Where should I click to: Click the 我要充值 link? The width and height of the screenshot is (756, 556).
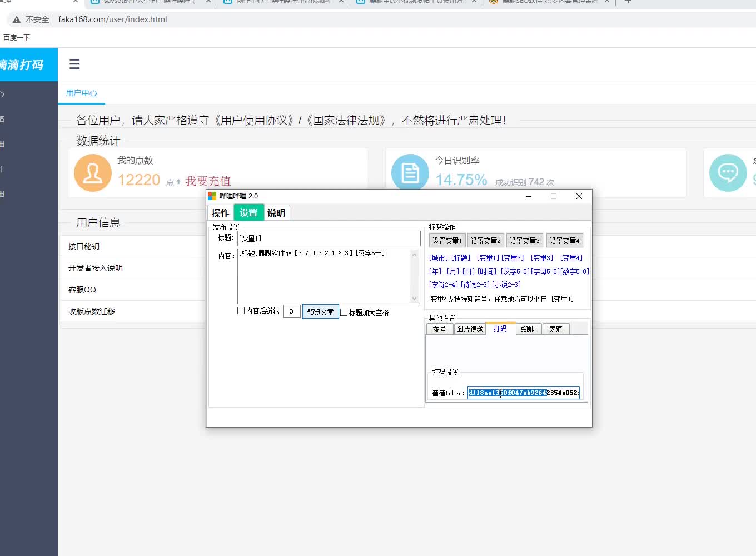[208, 181]
